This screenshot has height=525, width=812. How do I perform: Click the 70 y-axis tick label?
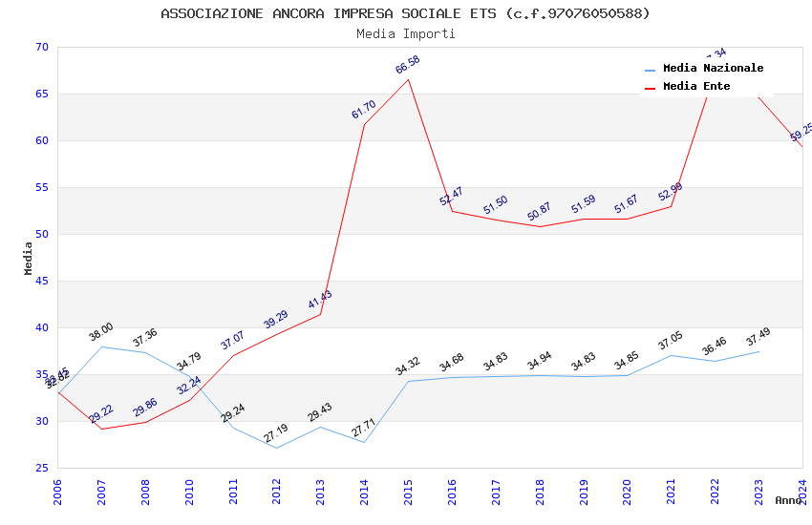(x=42, y=47)
